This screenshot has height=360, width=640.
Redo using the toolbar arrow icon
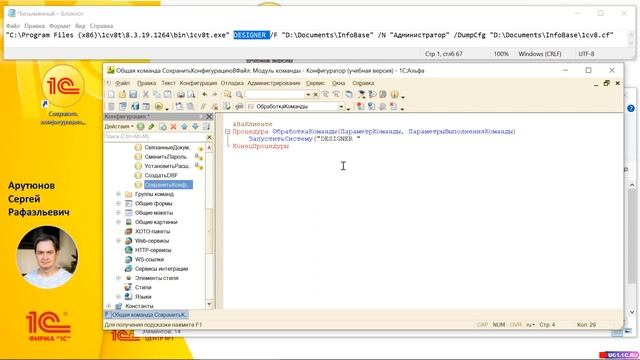click(215, 95)
